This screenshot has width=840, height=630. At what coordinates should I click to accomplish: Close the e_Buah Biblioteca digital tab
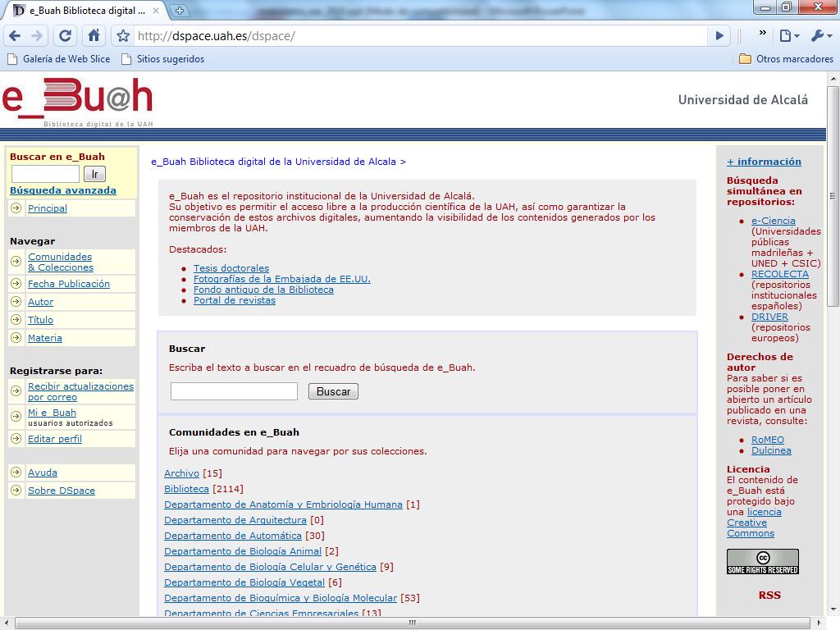click(x=156, y=10)
